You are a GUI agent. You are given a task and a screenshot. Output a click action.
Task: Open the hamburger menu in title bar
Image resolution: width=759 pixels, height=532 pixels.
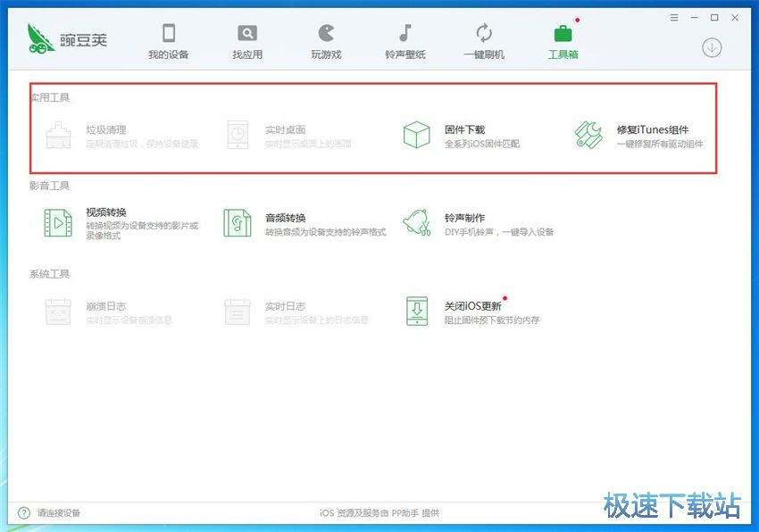pyautogui.click(x=674, y=18)
